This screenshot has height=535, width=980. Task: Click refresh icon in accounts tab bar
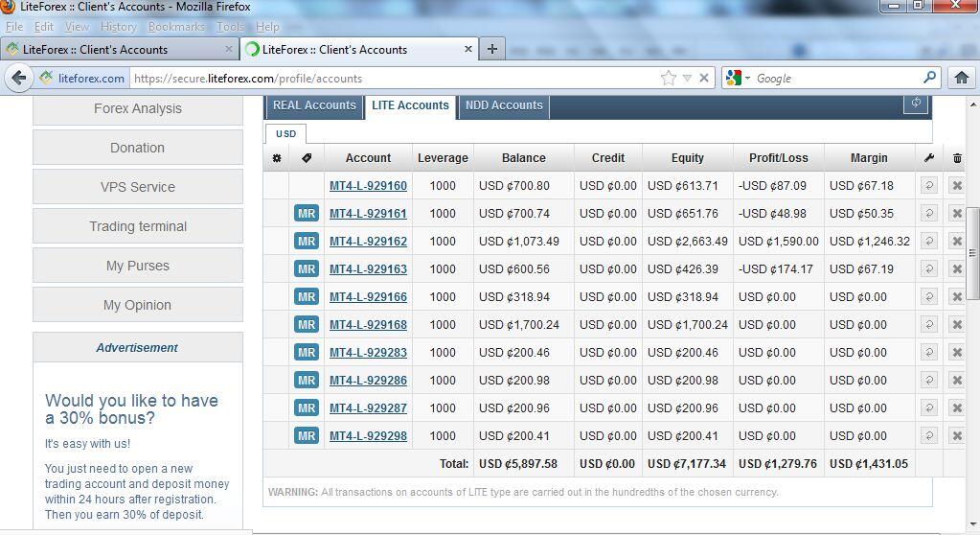coord(916,104)
